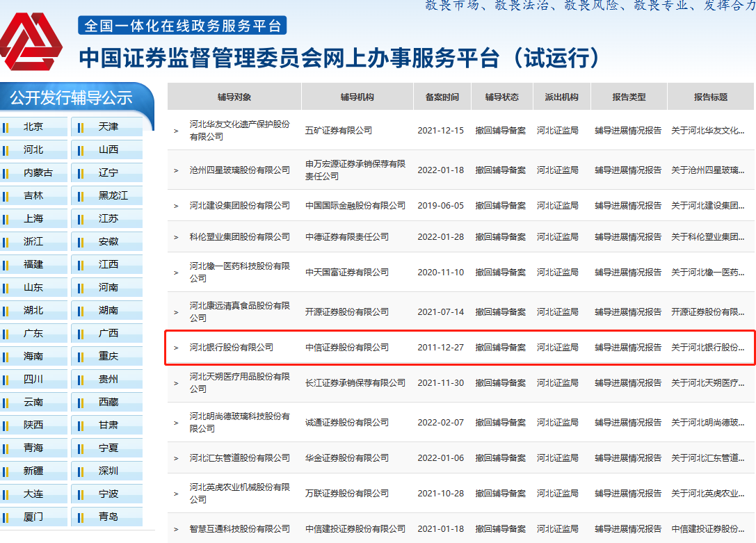Pick the 青海 region

pos(34,448)
